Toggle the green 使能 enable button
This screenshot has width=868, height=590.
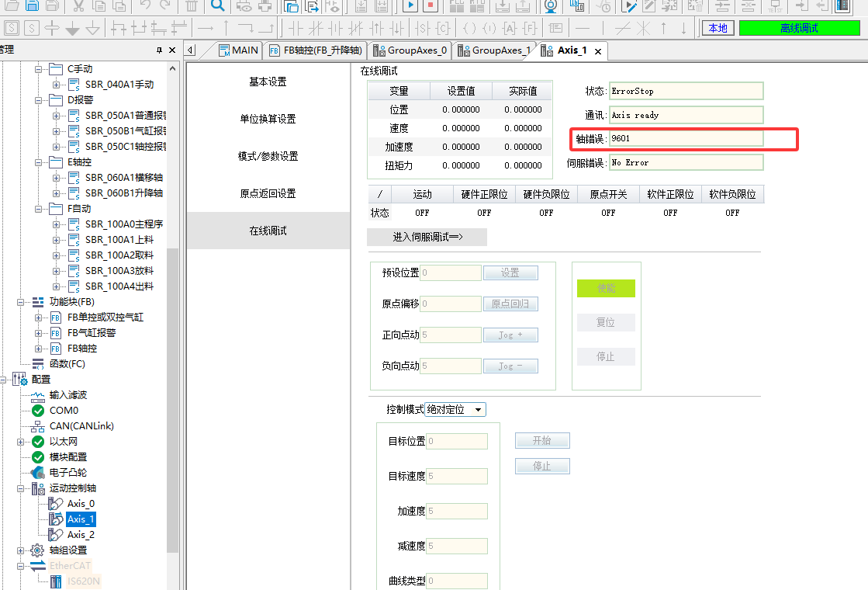(x=605, y=288)
